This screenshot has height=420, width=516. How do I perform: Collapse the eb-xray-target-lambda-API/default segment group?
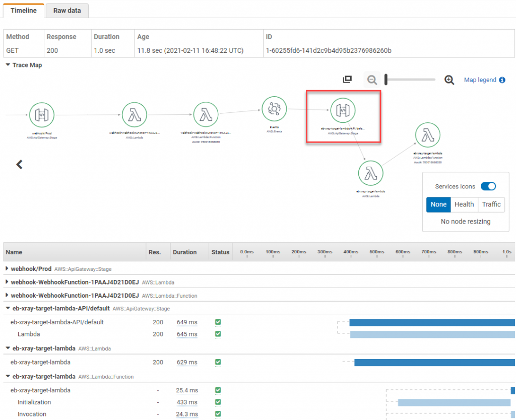pyautogui.click(x=8, y=308)
